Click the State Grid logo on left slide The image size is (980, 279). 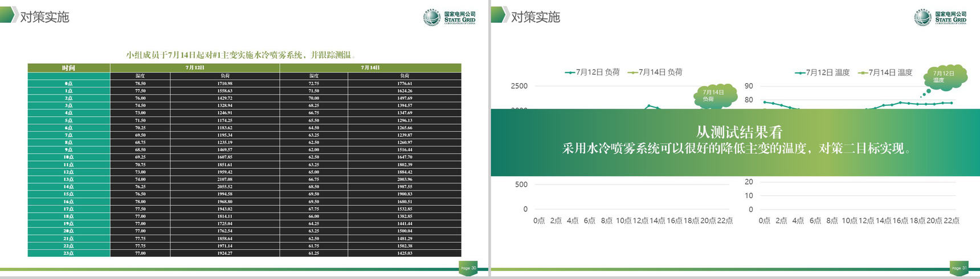[449, 18]
